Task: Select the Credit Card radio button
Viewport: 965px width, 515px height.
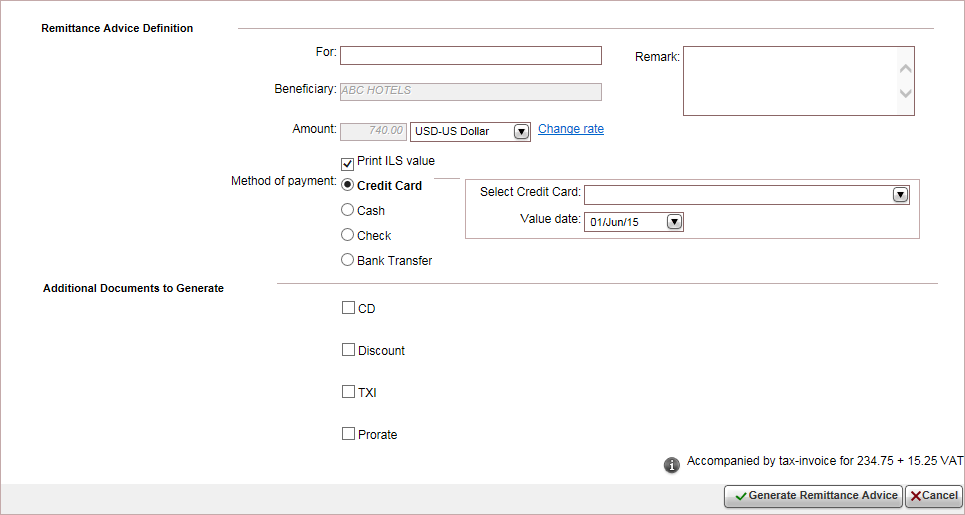Action: [348, 185]
